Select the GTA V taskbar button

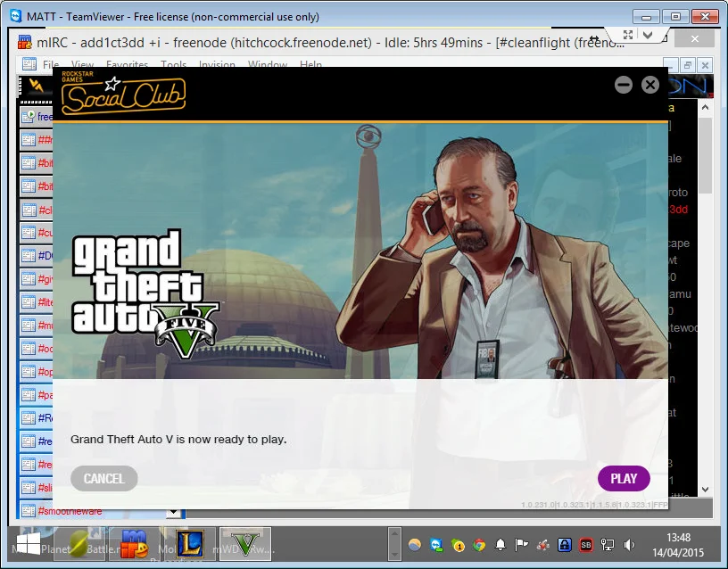click(x=245, y=543)
